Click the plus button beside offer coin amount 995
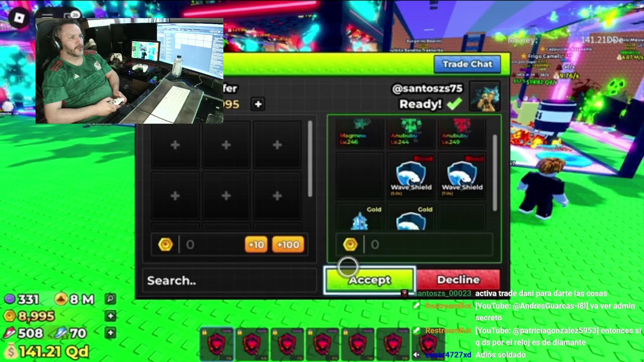 pyautogui.click(x=258, y=104)
